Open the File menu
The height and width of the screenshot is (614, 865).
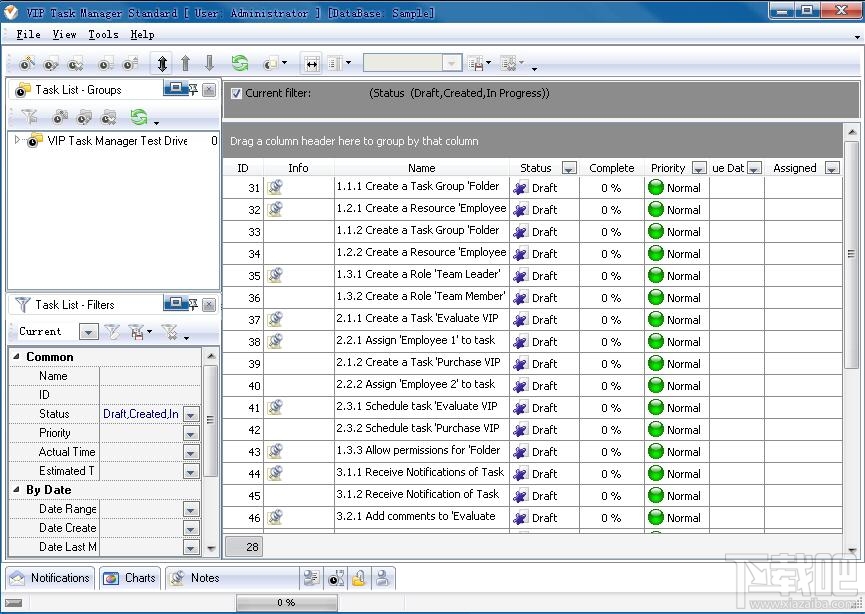tap(28, 34)
